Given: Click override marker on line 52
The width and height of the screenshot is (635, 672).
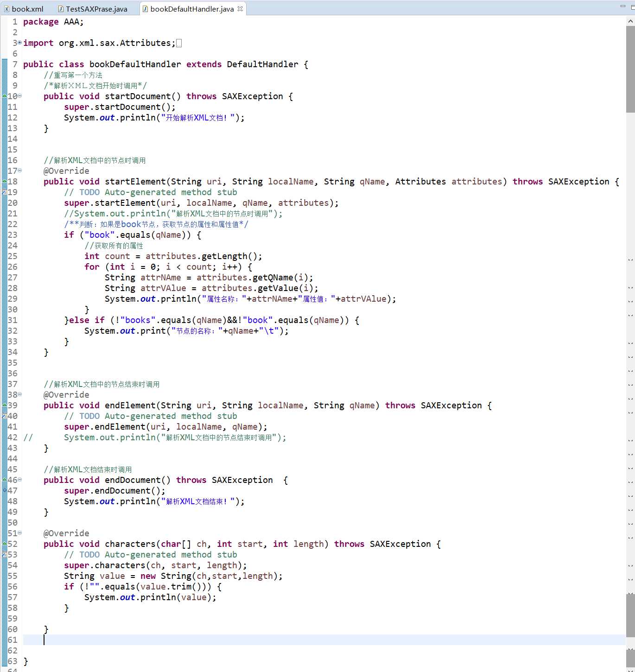Looking at the screenshot, I should (x=5, y=544).
